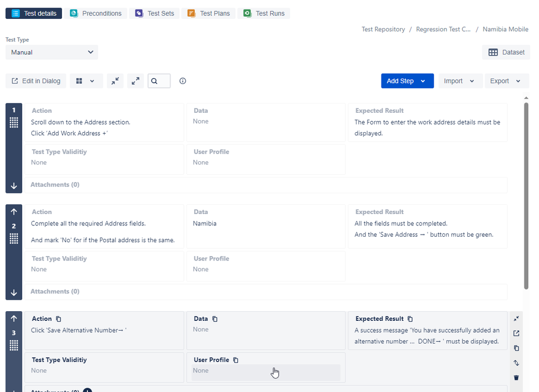Expand step 1 Attachments (0)

pos(55,184)
